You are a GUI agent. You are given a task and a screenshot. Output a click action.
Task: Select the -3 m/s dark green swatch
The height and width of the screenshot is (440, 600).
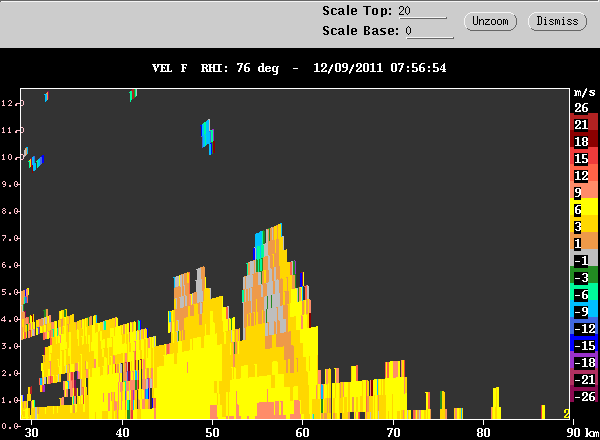pyautogui.click(x=584, y=275)
